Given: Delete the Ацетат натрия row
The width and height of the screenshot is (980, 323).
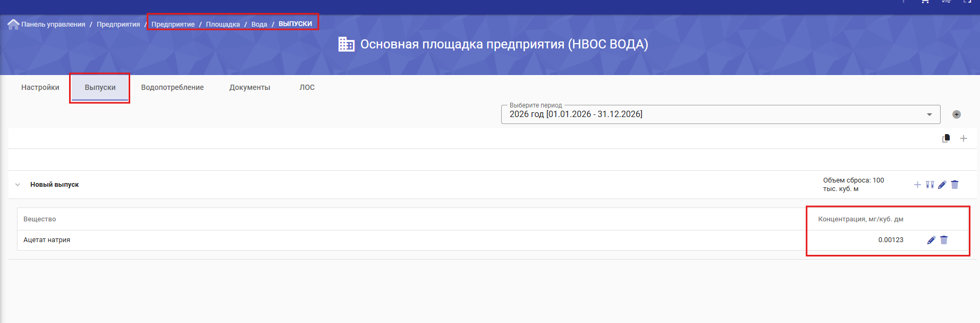Looking at the screenshot, I should 944,240.
